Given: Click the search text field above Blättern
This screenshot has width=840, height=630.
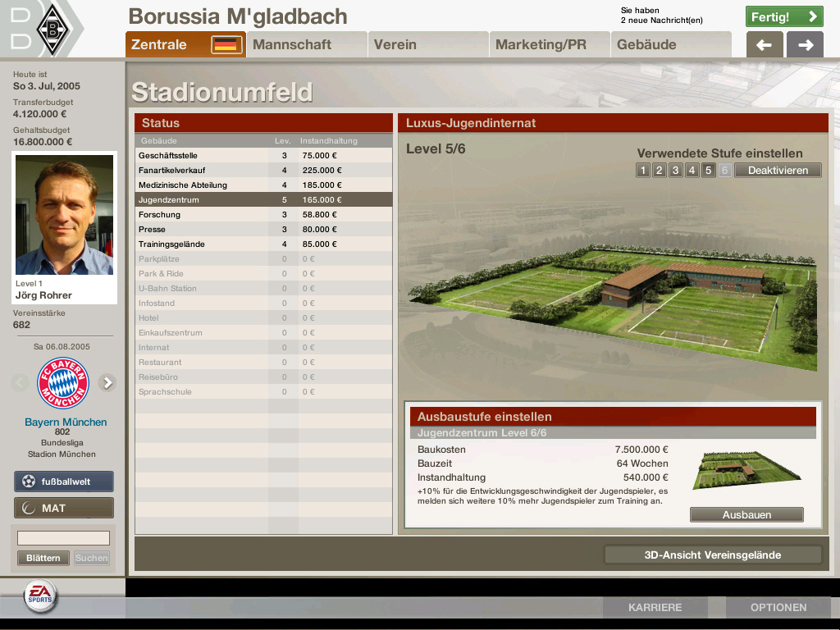Looking at the screenshot, I should pos(63,538).
